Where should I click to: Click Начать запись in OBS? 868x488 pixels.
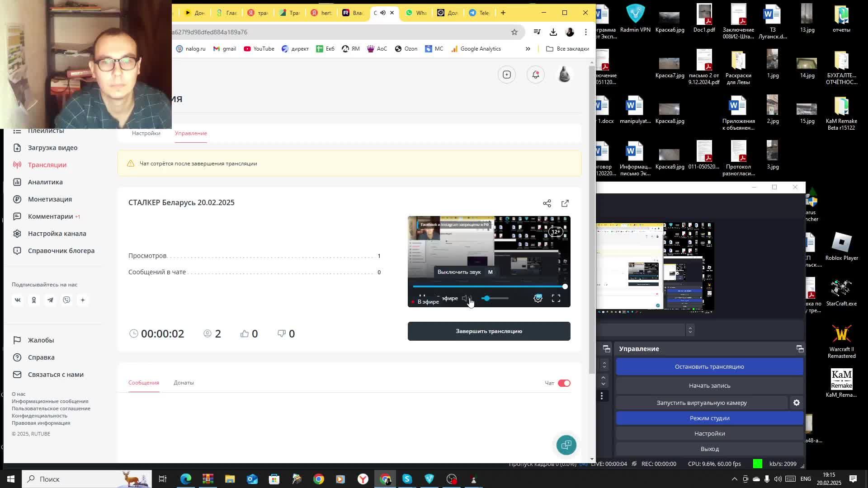(x=709, y=386)
